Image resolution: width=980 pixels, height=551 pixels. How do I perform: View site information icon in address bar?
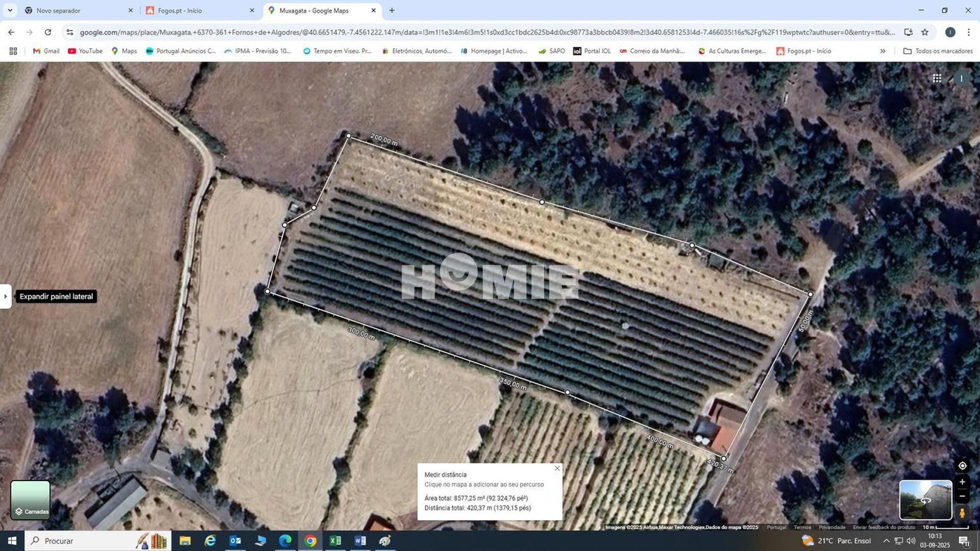(x=70, y=32)
